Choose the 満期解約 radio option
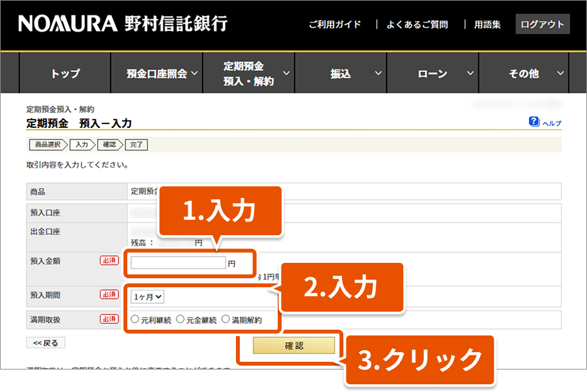 click(226, 319)
